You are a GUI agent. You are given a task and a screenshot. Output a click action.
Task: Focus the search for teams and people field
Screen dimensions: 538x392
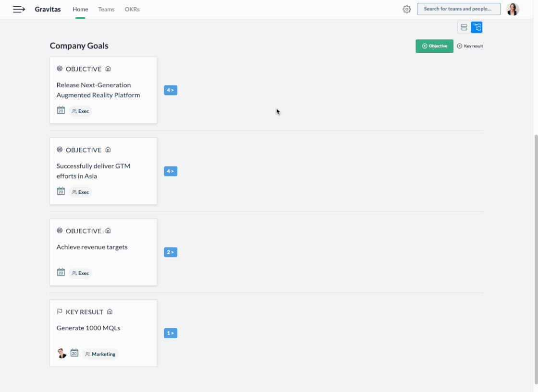(x=459, y=9)
